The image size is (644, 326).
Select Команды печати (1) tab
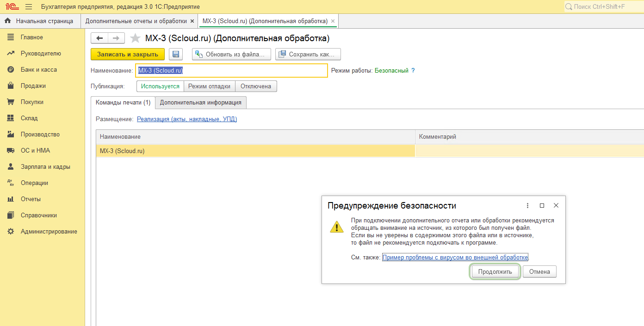tap(123, 103)
